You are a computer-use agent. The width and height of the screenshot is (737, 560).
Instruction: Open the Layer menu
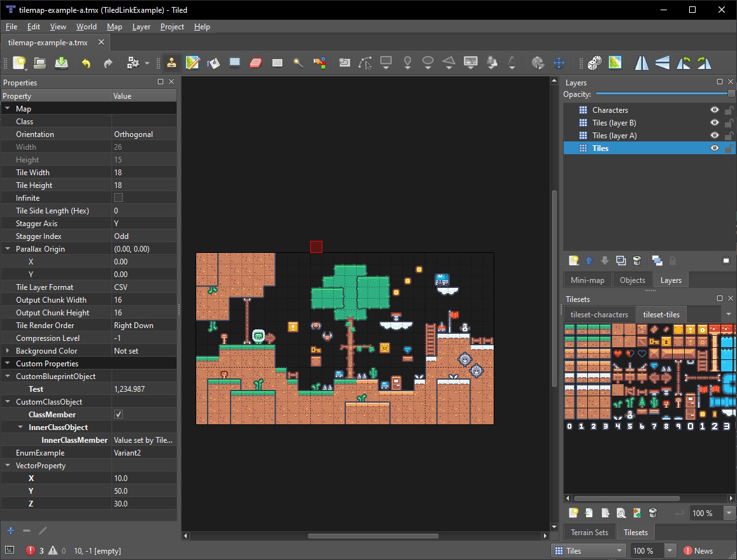[x=141, y=27]
